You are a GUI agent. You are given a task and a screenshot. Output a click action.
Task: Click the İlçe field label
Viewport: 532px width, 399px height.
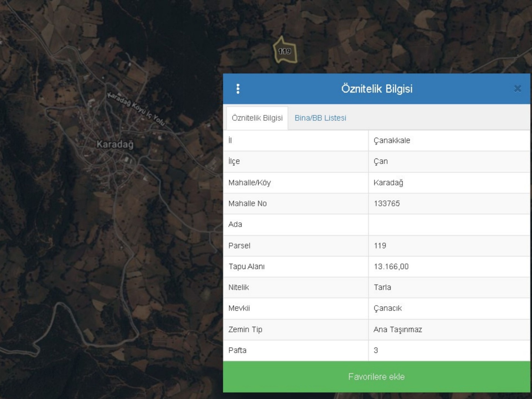click(x=234, y=161)
